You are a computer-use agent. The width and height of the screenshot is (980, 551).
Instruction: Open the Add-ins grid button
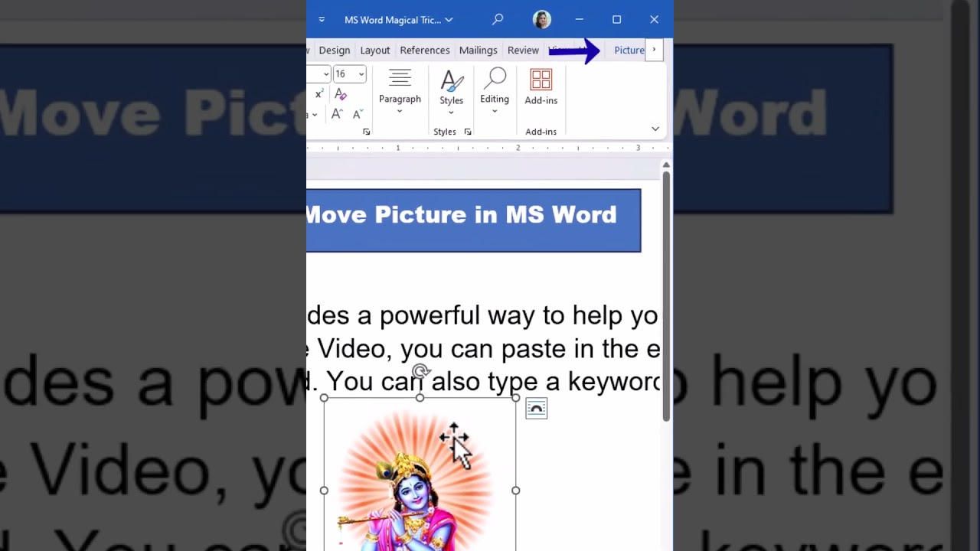pyautogui.click(x=541, y=86)
